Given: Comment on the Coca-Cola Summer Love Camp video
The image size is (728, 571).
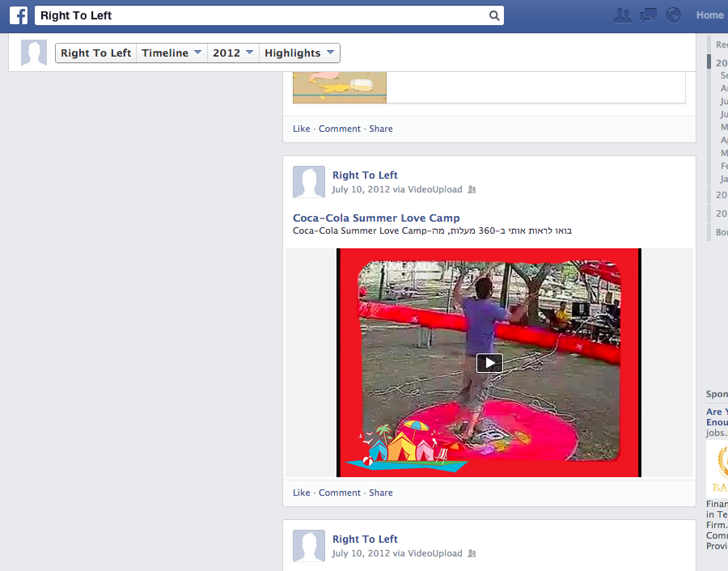Looking at the screenshot, I should (x=340, y=493).
